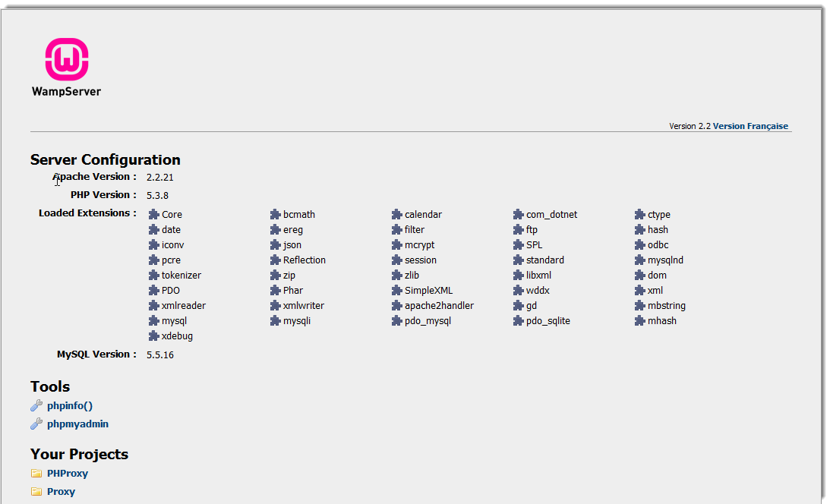The height and width of the screenshot is (504, 830).
Task: Click the puzzle icon beside filter
Action: click(397, 229)
